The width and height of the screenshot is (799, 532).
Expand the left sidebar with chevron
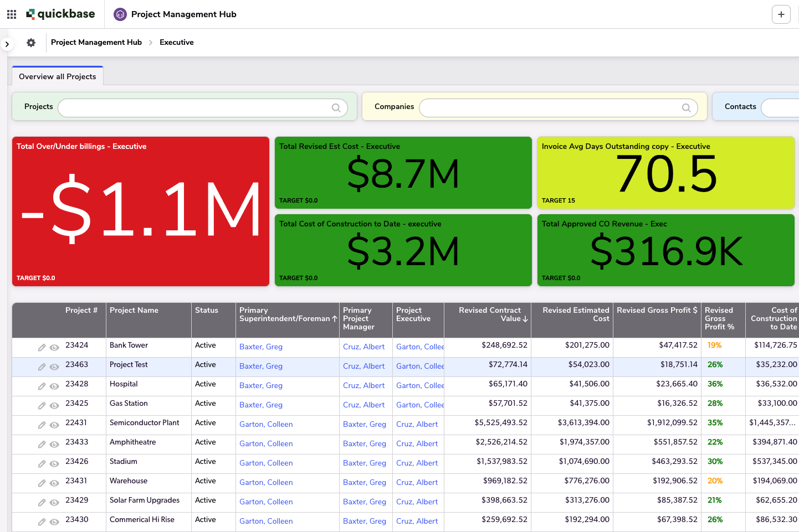tap(7, 44)
